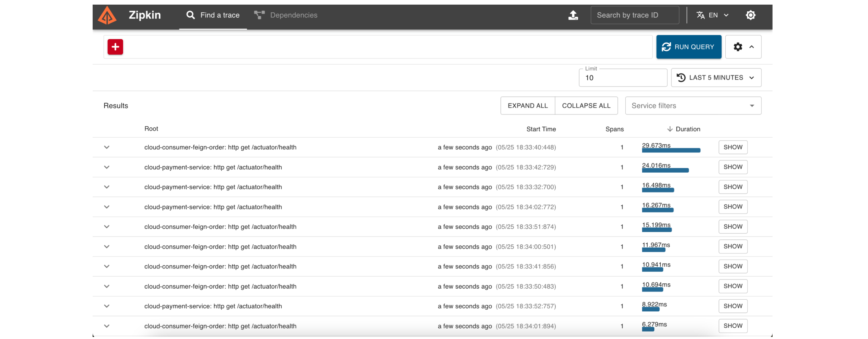Image resolution: width=868 pixels, height=339 pixels.
Task: Click EXPAND ALL button
Action: point(528,106)
